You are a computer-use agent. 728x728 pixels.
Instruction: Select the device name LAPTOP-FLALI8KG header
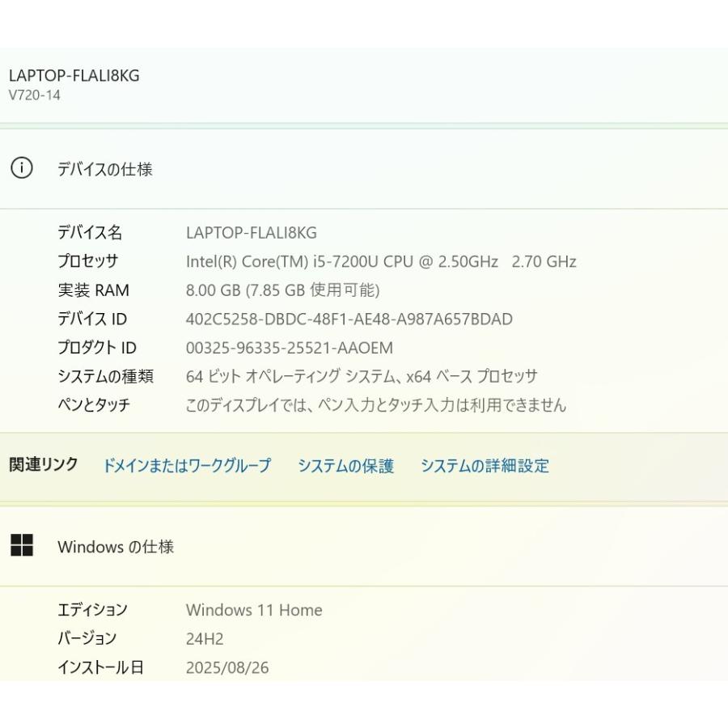coord(74,75)
